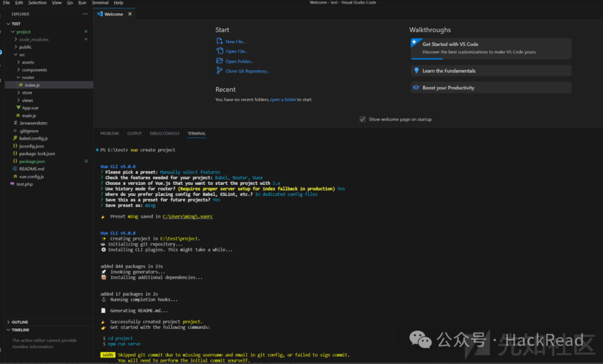Click the Clone Git Repository branch icon

219,70
